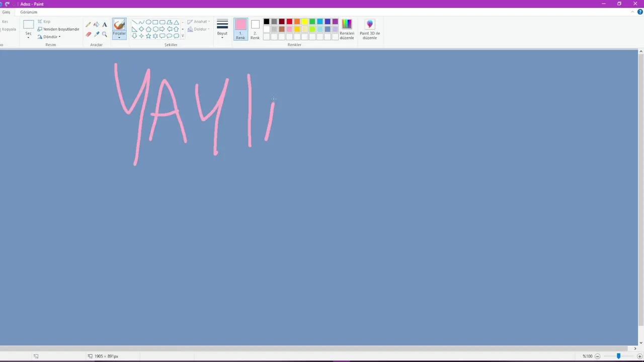Select the Down arrow shape
The height and width of the screenshot is (362, 644).
(134, 36)
